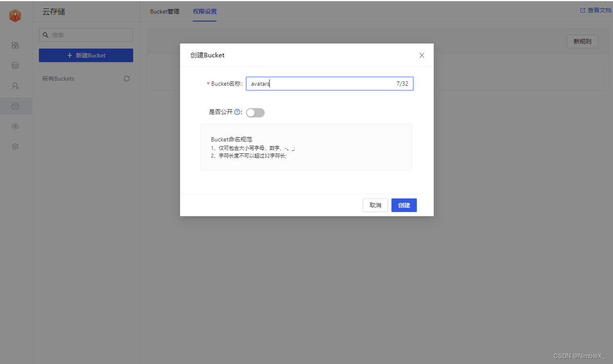Switch to the 权限设置 tab
This screenshot has width=613, height=364.
(x=204, y=11)
